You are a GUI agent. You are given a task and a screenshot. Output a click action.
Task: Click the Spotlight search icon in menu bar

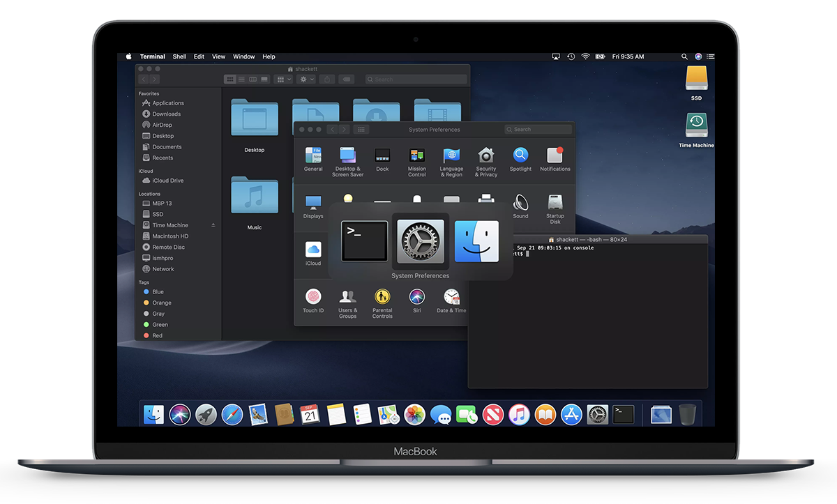[684, 56]
